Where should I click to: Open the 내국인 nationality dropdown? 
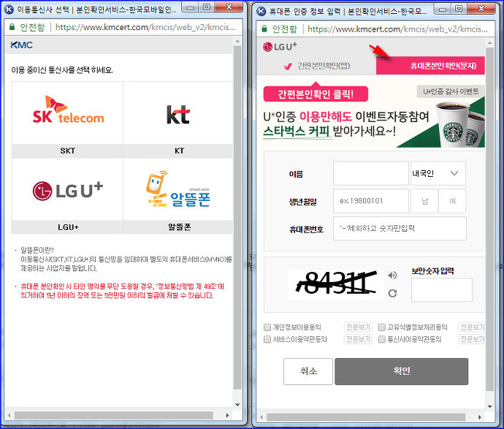(x=438, y=173)
